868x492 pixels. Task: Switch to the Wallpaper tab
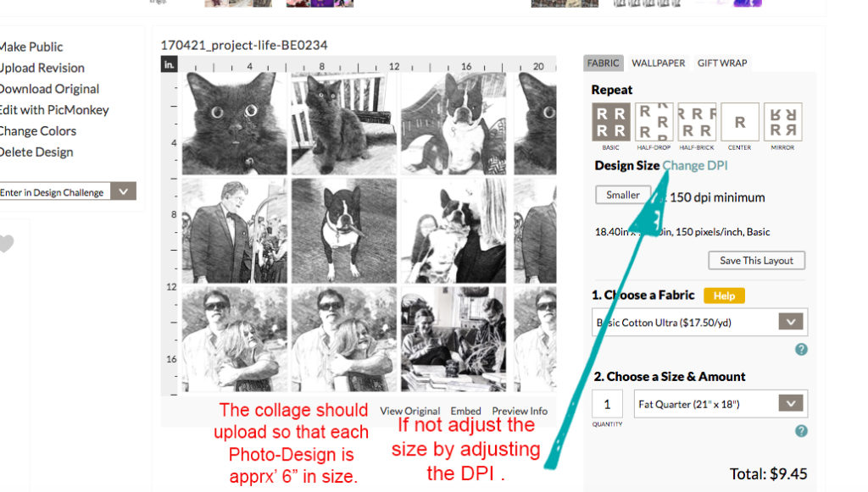658,63
